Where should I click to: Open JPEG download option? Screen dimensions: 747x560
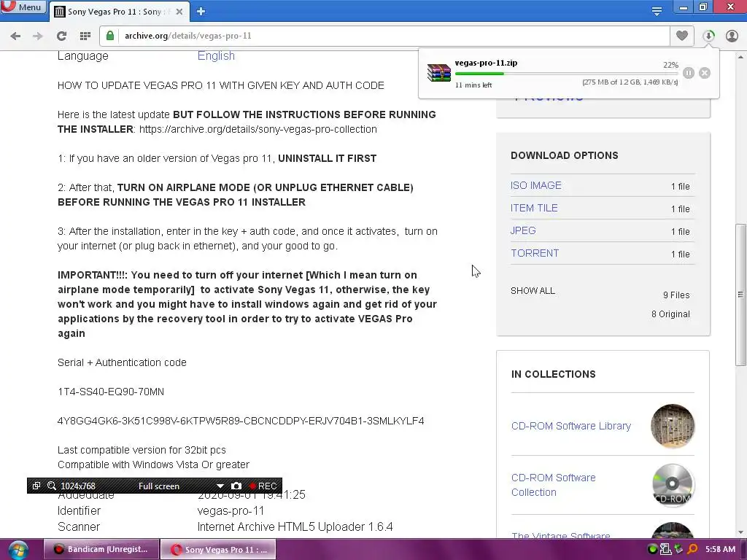click(523, 230)
